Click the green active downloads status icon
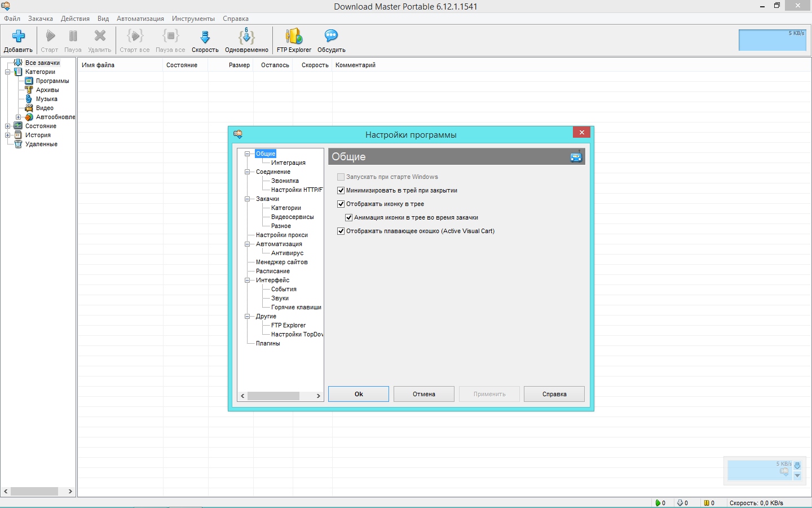 coord(657,503)
